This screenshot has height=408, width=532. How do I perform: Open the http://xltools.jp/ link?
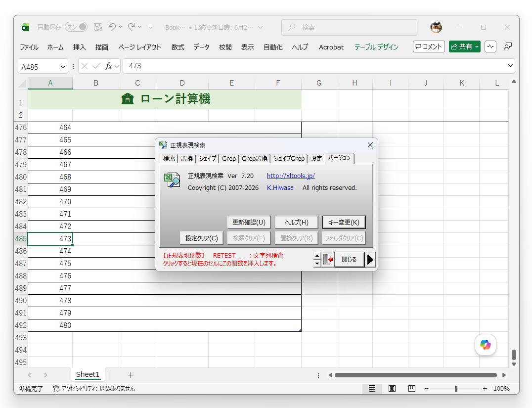(291, 176)
